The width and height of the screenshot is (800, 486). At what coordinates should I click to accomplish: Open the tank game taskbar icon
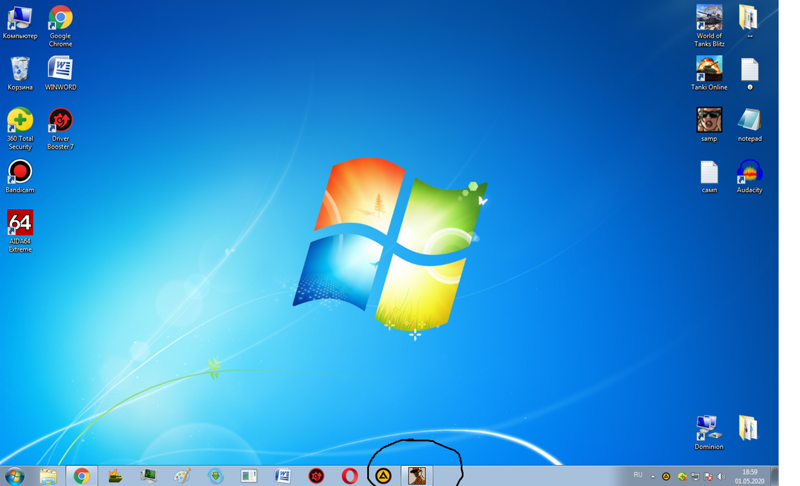(x=115, y=476)
